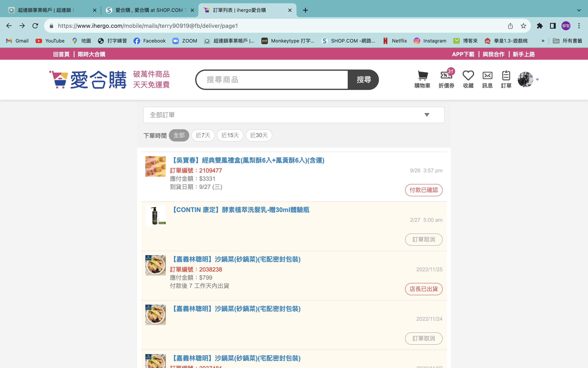Bookmark this page with the star icon
588x368 pixels.
[x=523, y=26]
